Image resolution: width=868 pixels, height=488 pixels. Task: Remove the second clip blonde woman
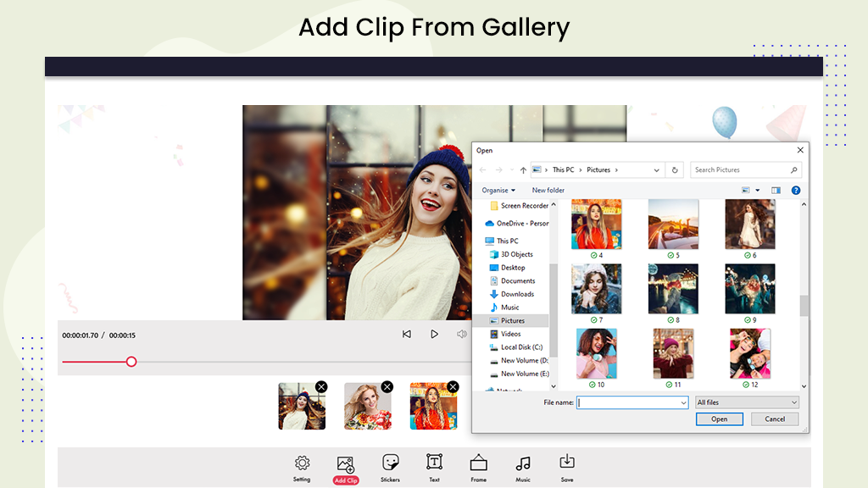[387, 386]
